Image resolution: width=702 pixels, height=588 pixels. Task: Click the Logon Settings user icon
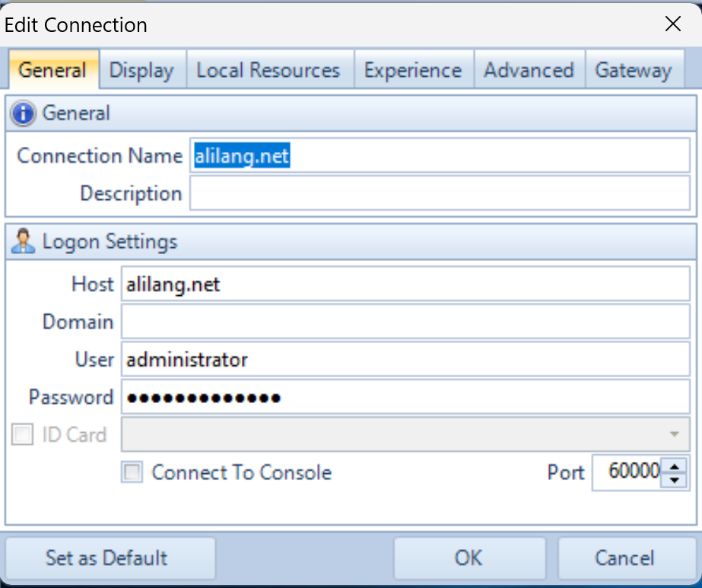24,242
